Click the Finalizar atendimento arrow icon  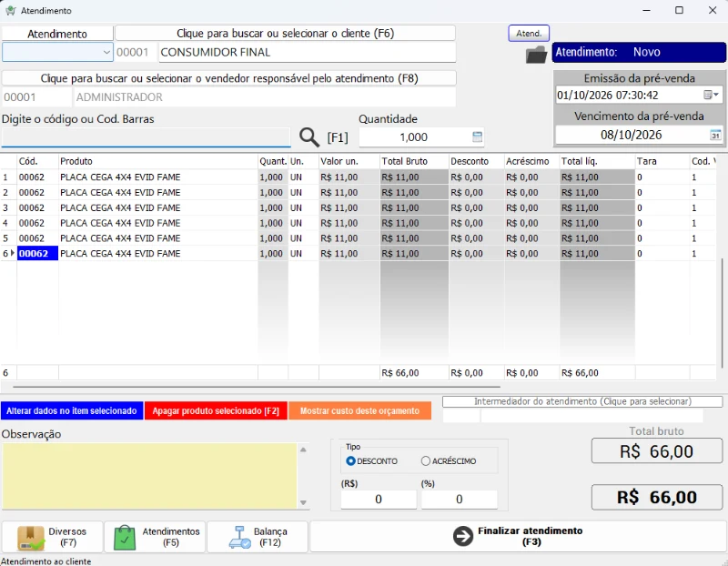pyautogui.click(x=463, y=536)
